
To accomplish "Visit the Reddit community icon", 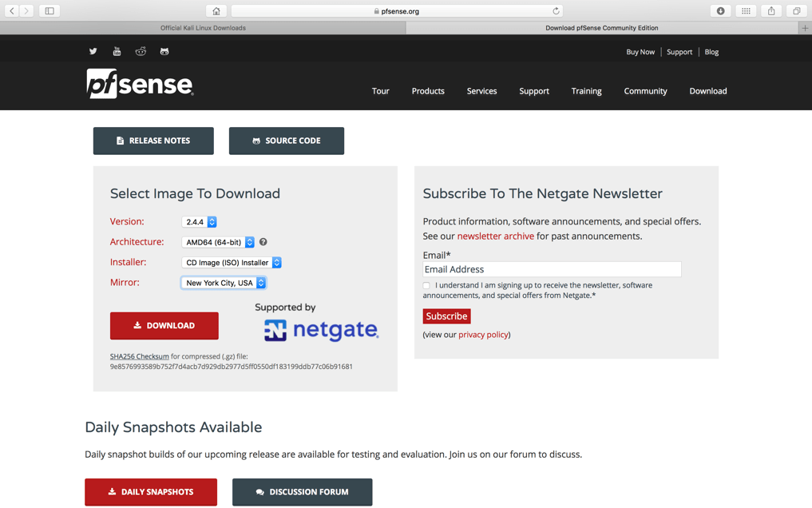I will (x=141, y=51).
